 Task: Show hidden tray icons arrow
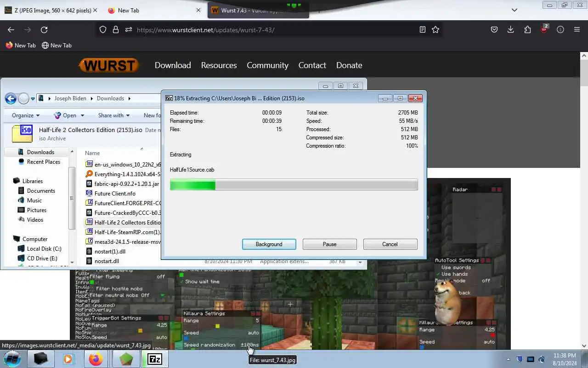point(508,359)
